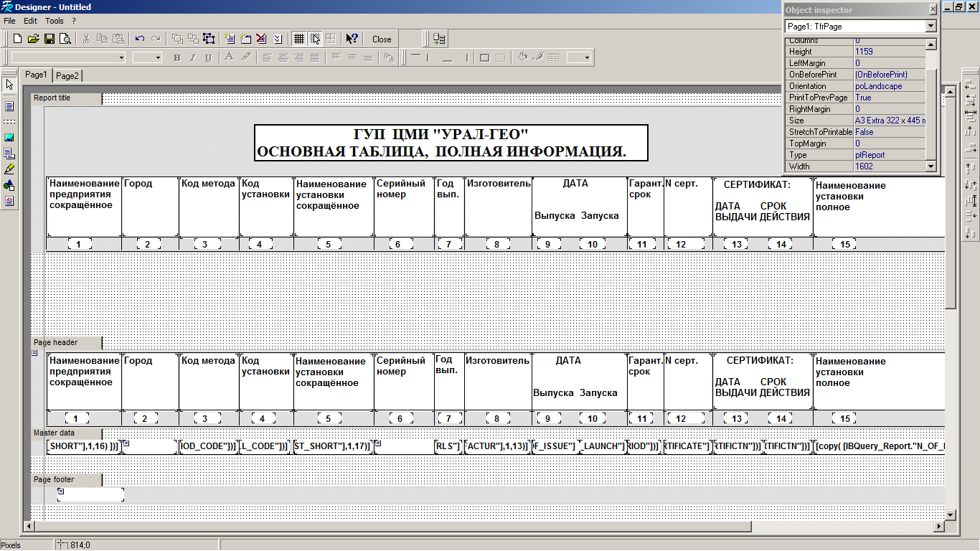This screenshot has height=551, width=980.
Task: Open the frame width dropdown
Action: [586, 58]
